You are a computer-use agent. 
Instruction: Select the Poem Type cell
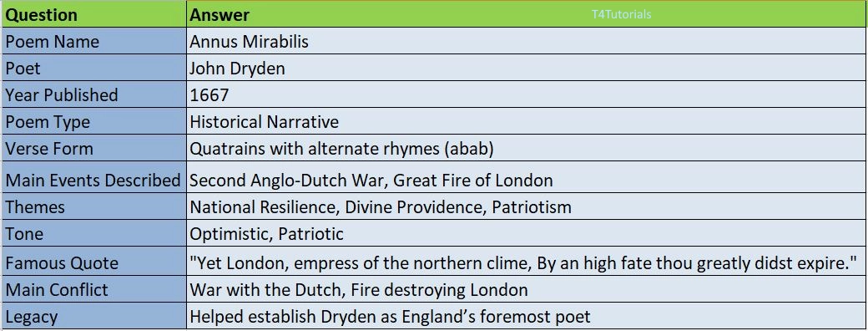pos(94,121)
